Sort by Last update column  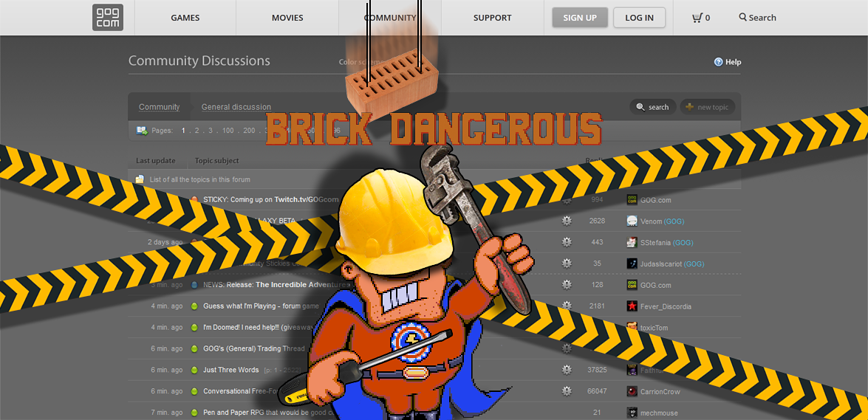156,160
